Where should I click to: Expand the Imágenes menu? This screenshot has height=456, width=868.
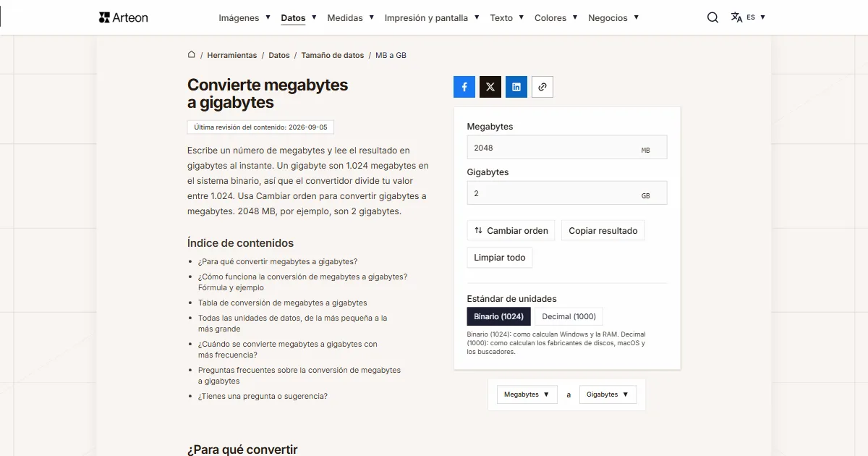244,17
